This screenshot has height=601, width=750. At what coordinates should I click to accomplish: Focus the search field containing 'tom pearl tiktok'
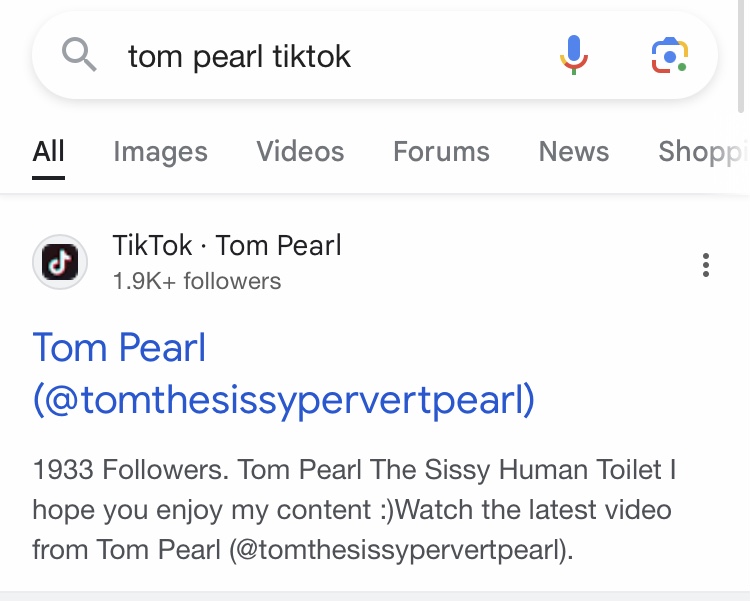240,56
